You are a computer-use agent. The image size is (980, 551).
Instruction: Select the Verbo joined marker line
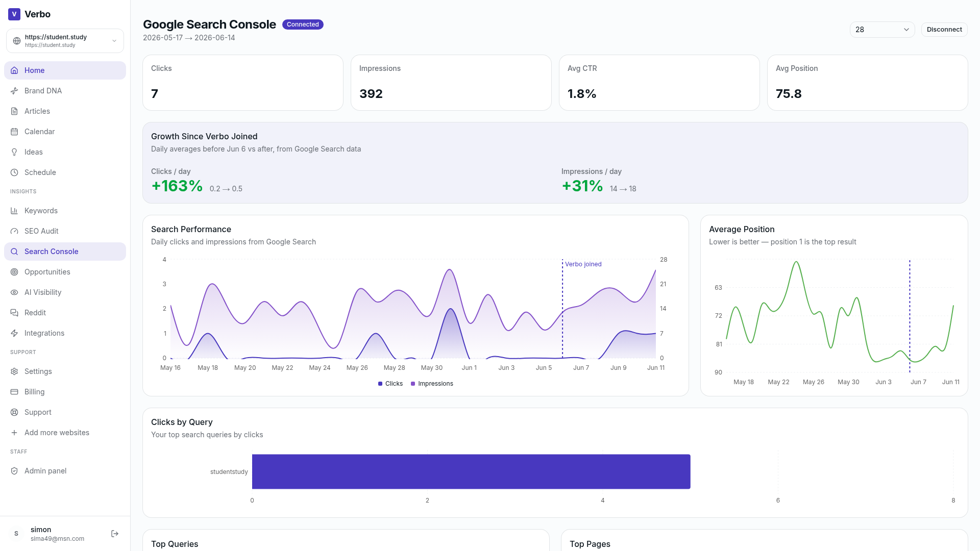[x=562, y=309]
